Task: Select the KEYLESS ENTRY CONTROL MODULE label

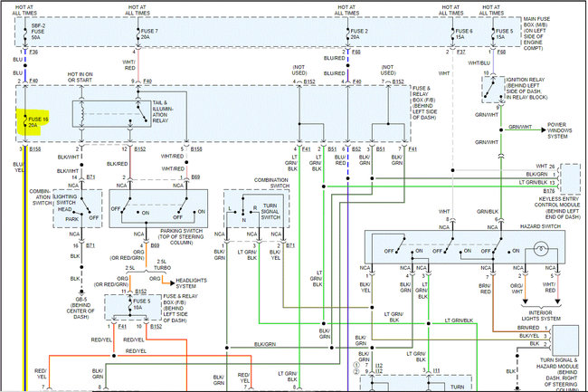Action: [x=557, y=208]
